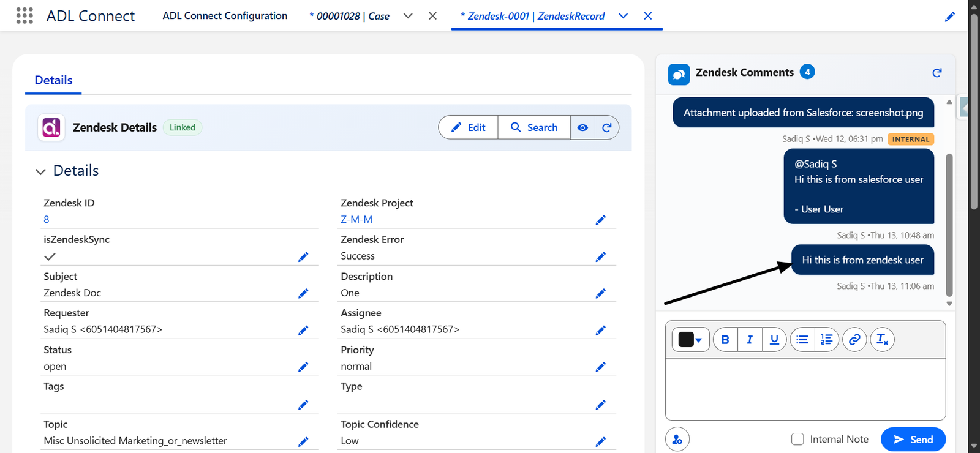Toggle bold formatting in comment editor
980x453 pixels.
click(x=725, y=339)
